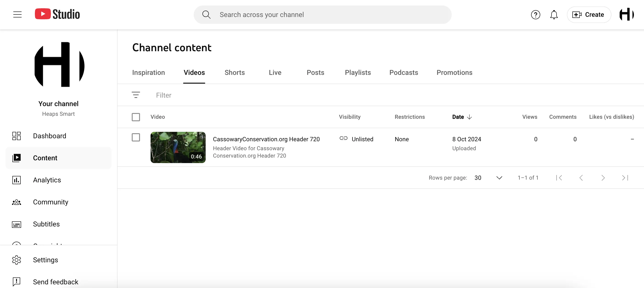The width and height of the screenshot is (644, 288).
Task: Click the Heaps Smart channel name
Action: [x=58, y=114]
